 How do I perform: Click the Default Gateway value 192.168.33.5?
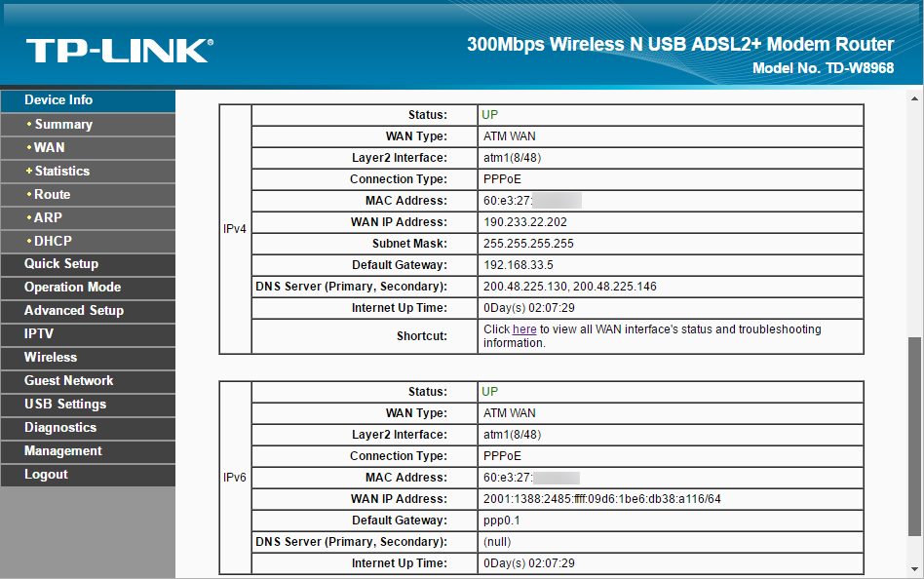518,265
